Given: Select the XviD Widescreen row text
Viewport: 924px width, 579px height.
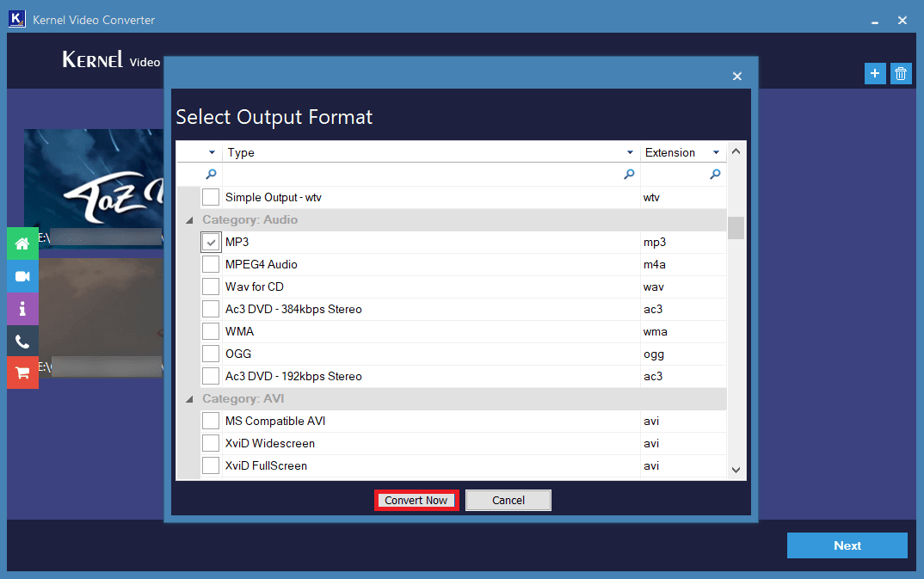Looking at the screenshot, I should [x=270, y=444].
